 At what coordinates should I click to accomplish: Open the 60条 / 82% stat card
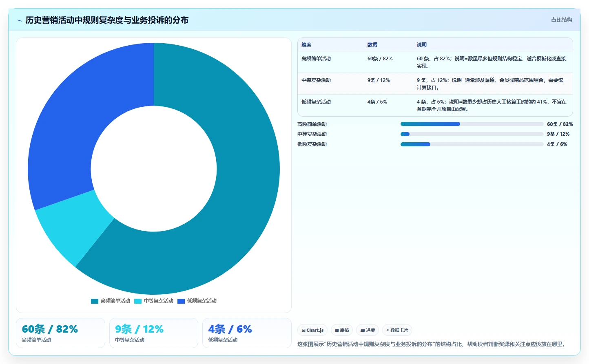point(60,333)
